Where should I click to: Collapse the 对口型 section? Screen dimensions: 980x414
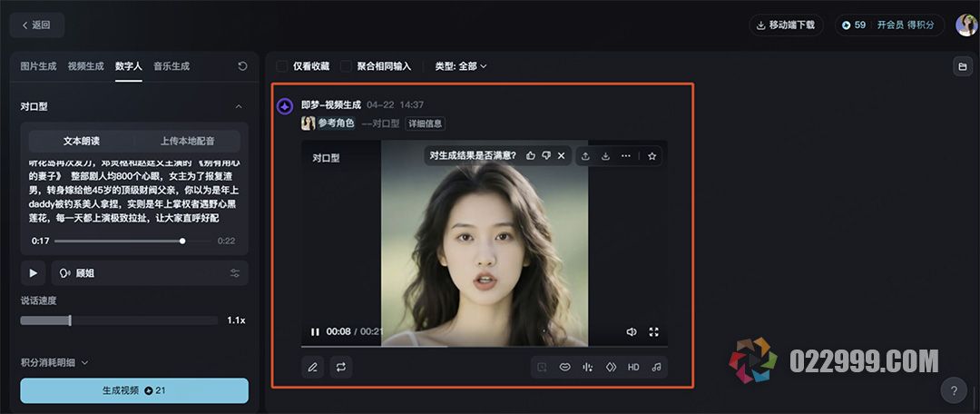coord(239,107)
